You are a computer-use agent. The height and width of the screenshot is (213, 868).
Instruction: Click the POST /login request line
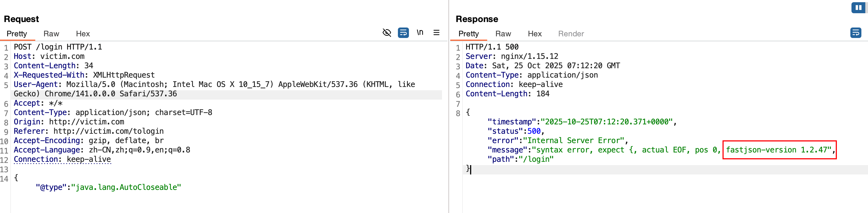click(58, 47)
